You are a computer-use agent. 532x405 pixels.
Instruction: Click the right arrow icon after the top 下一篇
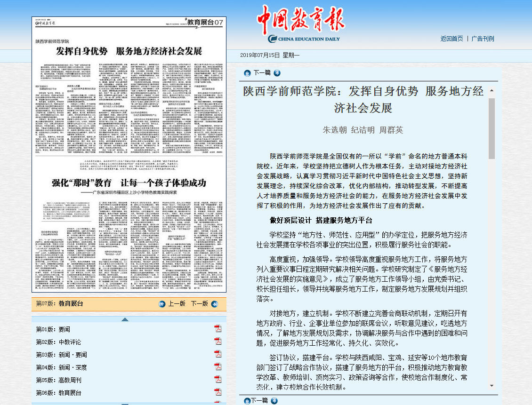(x=277, y=73)
